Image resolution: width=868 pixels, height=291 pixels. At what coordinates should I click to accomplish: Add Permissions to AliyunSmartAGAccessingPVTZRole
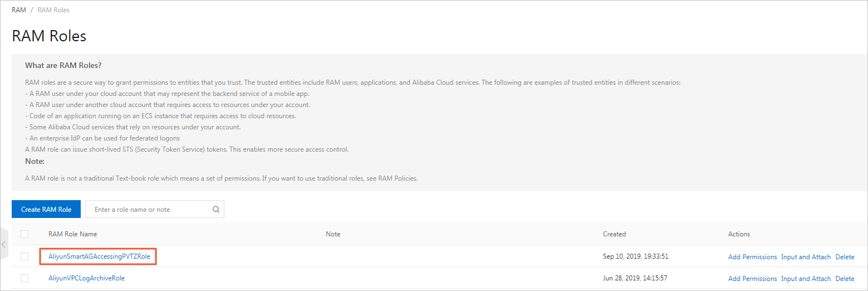tap(752, 257)
